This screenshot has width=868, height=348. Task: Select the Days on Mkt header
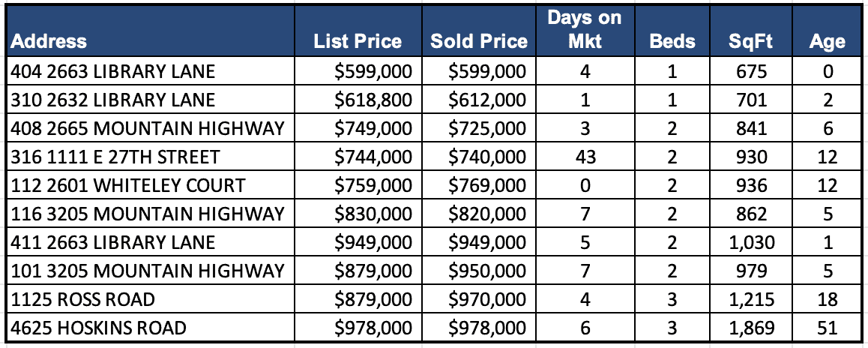tap(585, 29)
